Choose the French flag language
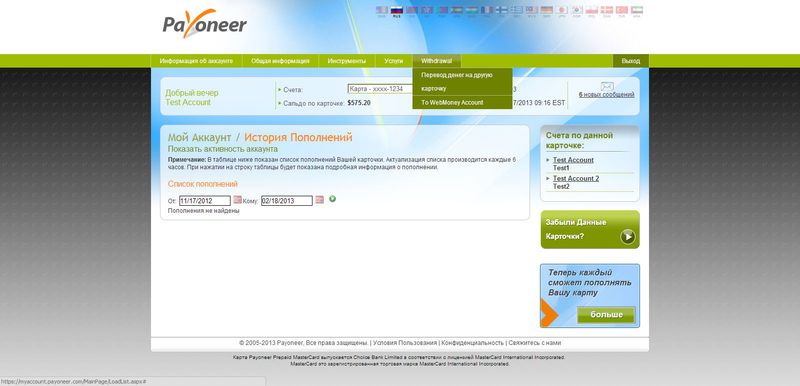This screenshot has width=800, height=386. [x=487, y=10]
